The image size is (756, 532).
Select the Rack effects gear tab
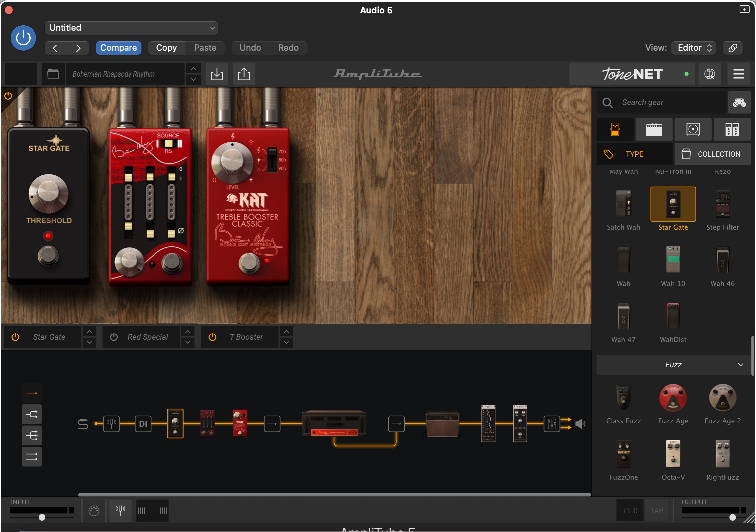[x=732, y=129]
